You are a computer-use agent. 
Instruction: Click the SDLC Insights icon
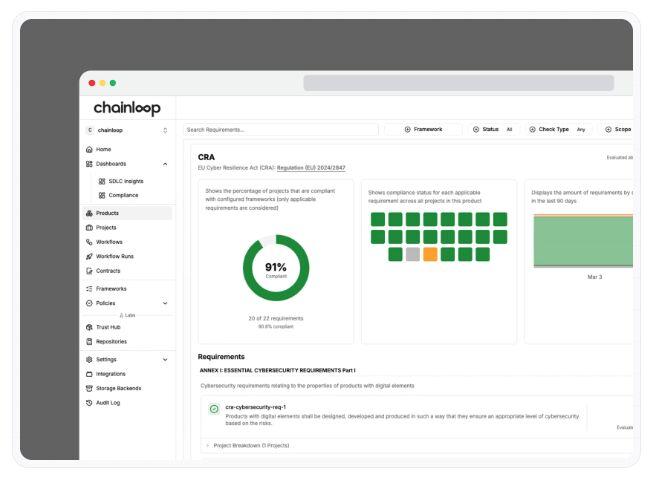point(102,181)
